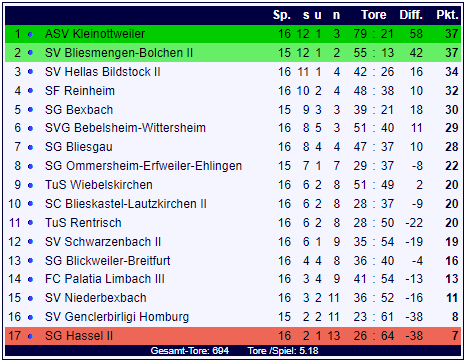Select SV Genclerbirligi Homburg team name
The height and width of the screenshot is (362, 468).
click(x=117, y=317)
